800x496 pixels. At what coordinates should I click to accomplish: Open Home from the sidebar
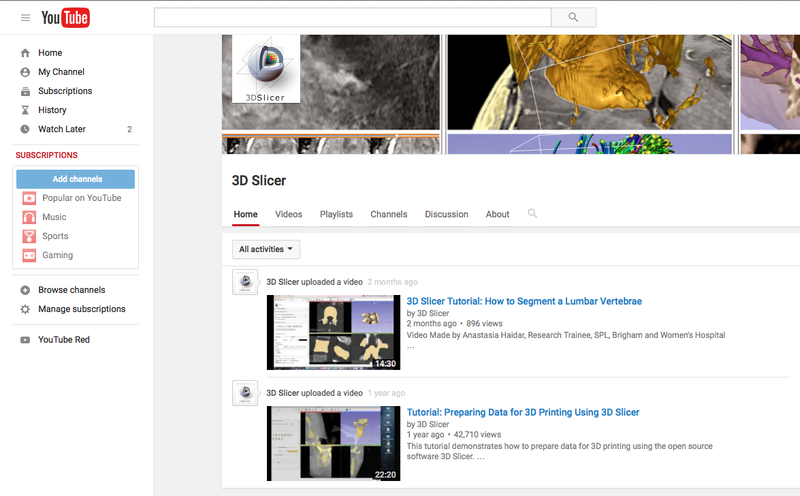(x=50, y=53)
